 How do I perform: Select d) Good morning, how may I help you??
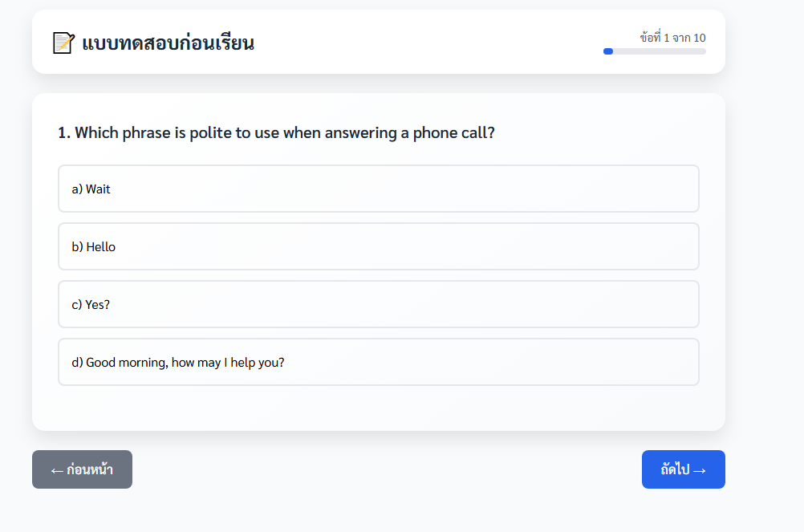(x=379, y=362)
